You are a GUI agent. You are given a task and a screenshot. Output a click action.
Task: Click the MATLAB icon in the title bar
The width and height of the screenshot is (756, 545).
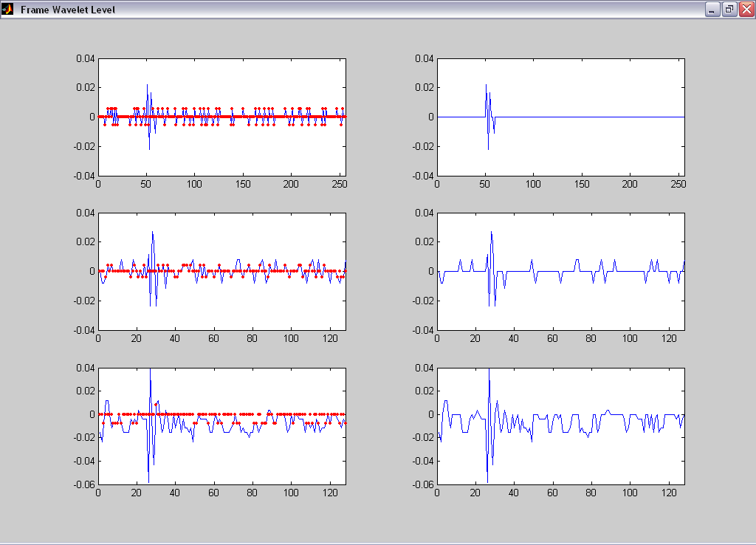7,9
